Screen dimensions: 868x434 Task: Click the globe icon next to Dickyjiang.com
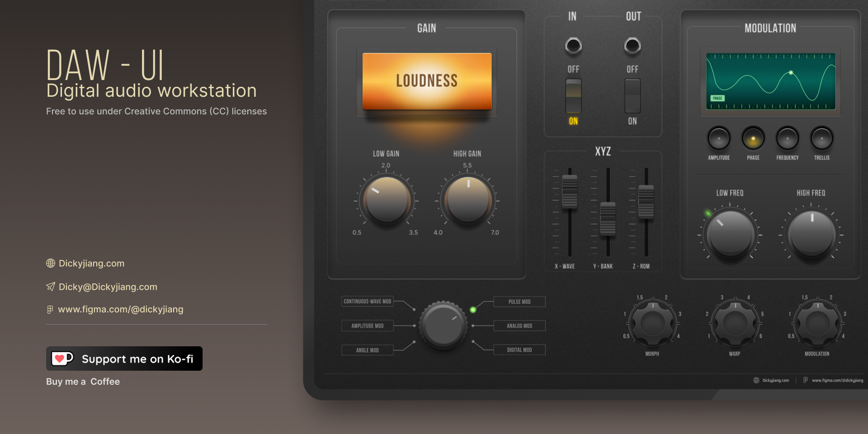[x=50, y=263]
